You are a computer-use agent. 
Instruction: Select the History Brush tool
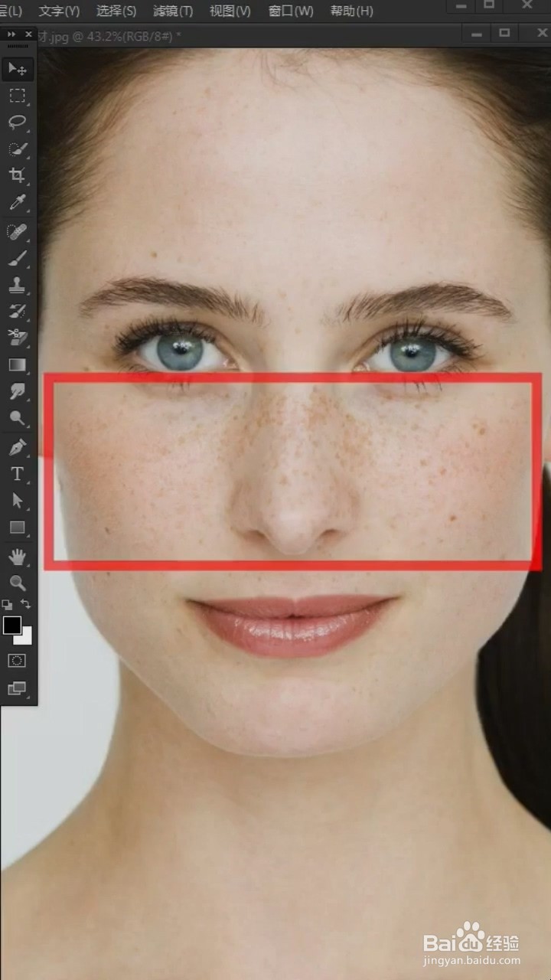point(17,312)
